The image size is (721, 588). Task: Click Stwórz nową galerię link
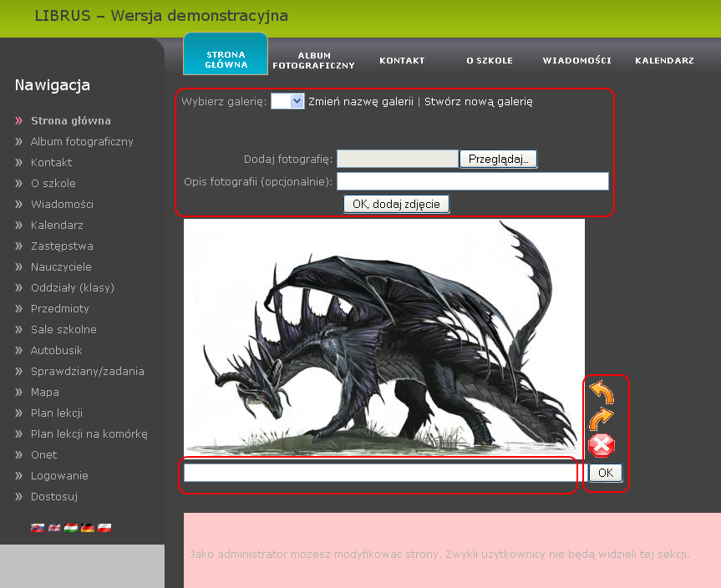click(478, 102)
